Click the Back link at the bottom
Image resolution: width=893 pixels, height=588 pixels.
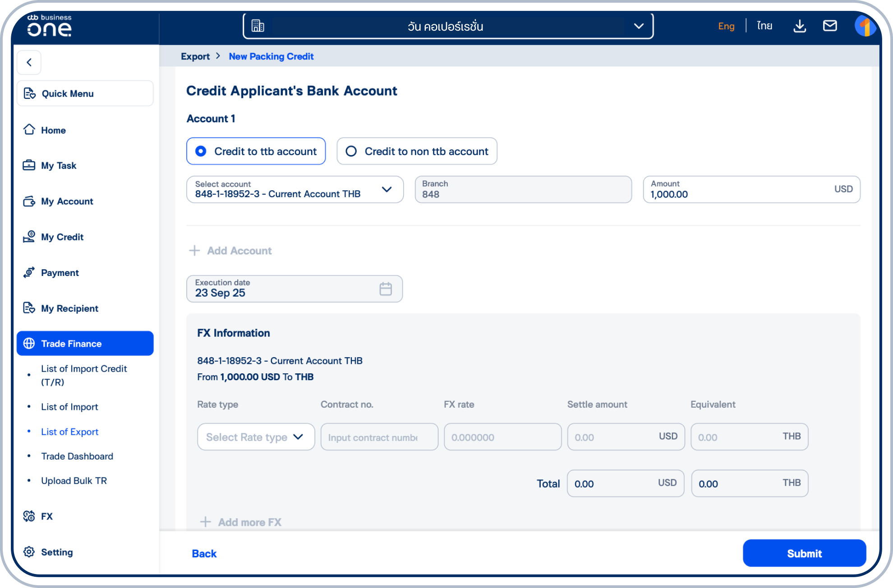[x=204, y=553]
